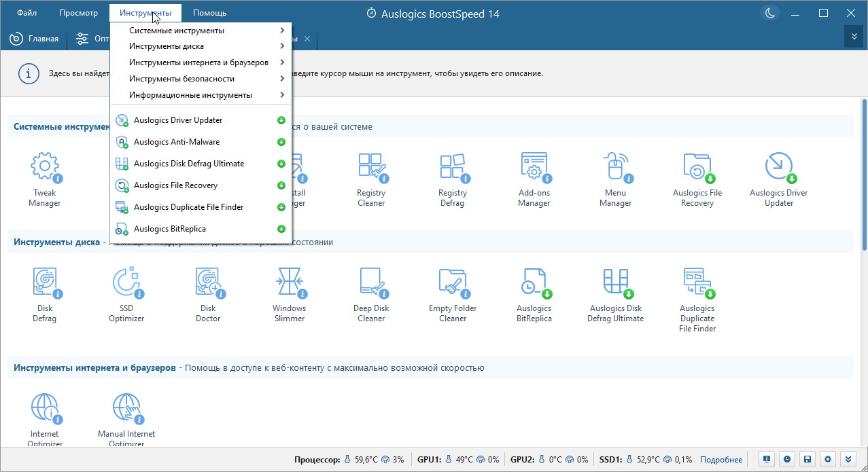The height and width of the screenshot is (472, 868).
Task: Select Auslogics File Recovery menu entry
Action: click(x=201, y=185)
